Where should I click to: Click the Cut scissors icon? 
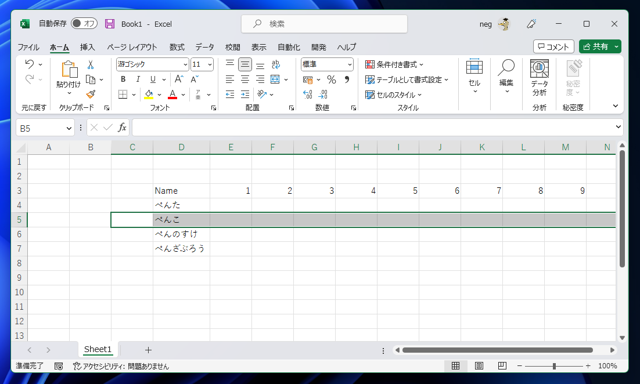click(91, 64)
